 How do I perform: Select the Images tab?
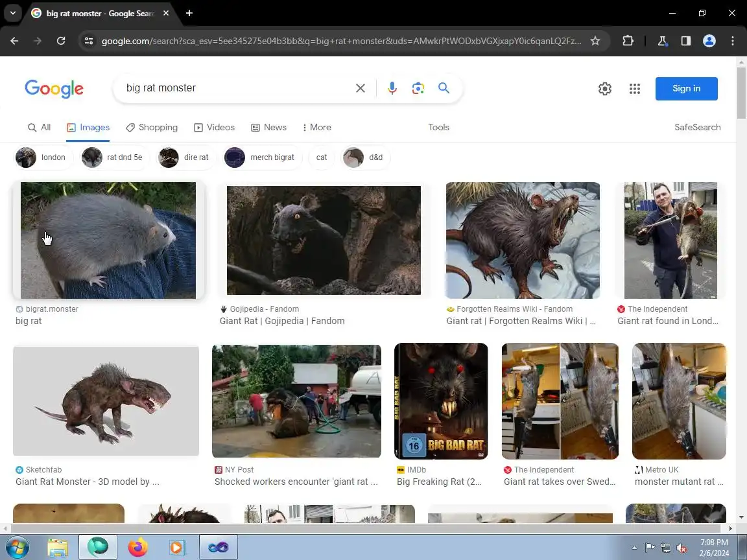[x=88, y=127]
